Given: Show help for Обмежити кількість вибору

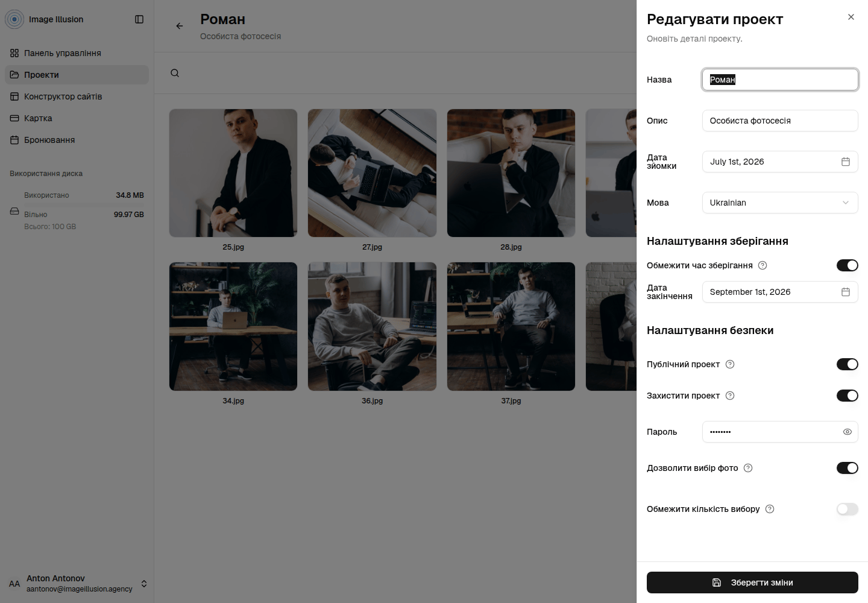Looking at the screenshot, I should tap(770, 509).
